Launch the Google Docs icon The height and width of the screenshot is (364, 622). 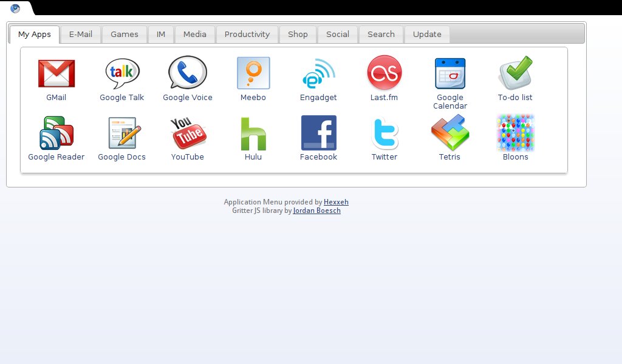pos(124,133)
